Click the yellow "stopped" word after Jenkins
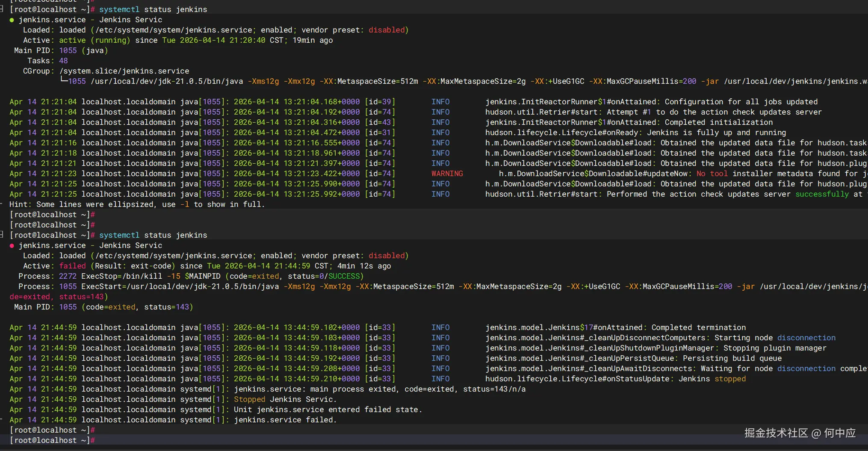Image resolution: width=868 pixels, height=451 pixels. pyautogui.click(x=730, y=379)
